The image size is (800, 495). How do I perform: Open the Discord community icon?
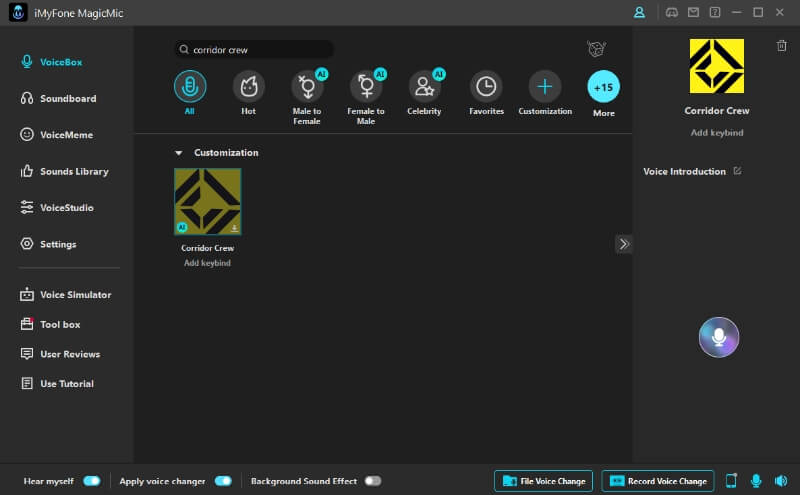coord(672,13)
